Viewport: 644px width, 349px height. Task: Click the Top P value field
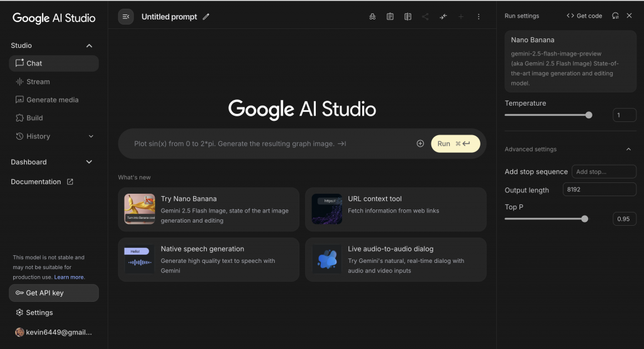[x=625, y=219]
